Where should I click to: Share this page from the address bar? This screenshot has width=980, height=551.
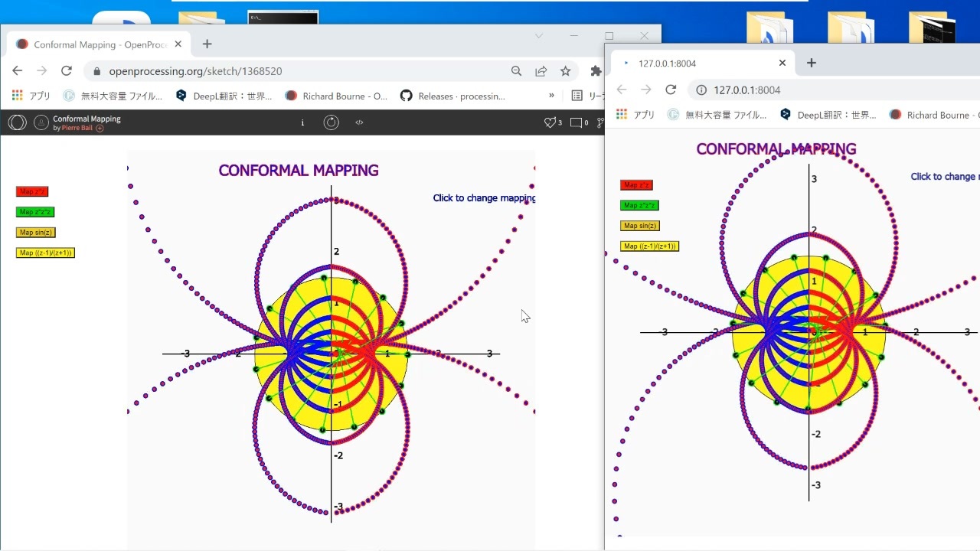click(x=541, y=71)
